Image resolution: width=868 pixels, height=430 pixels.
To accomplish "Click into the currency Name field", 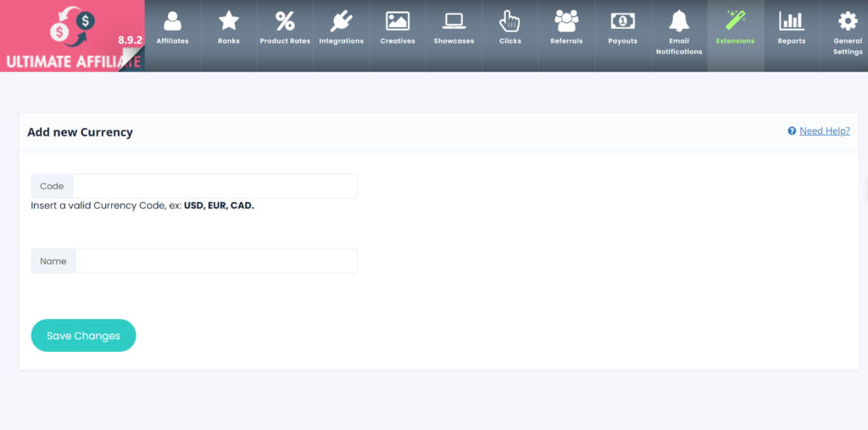I will (x=216, y=261).
